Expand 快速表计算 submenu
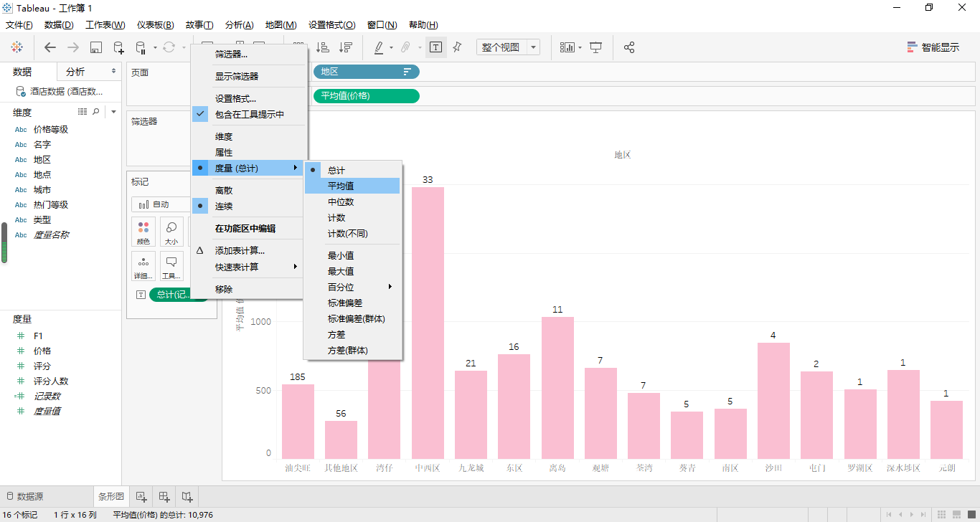This screenshot has width=980, height=522. tap(247, 267)
